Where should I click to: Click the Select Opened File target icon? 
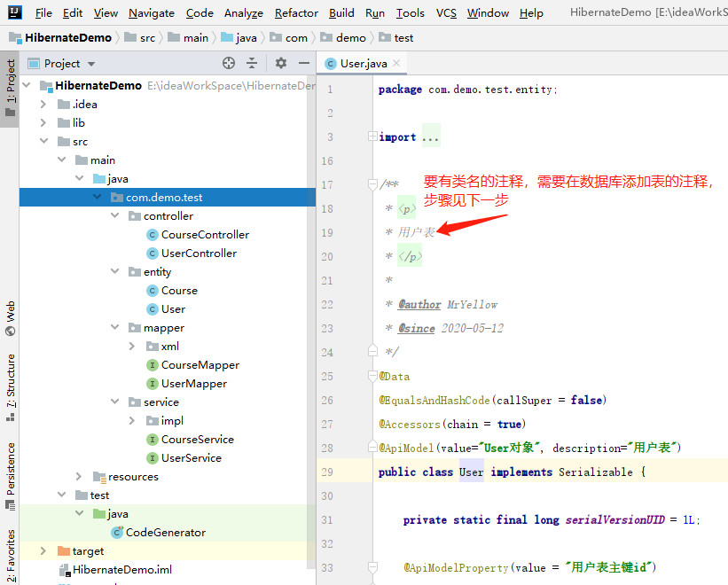229,63
